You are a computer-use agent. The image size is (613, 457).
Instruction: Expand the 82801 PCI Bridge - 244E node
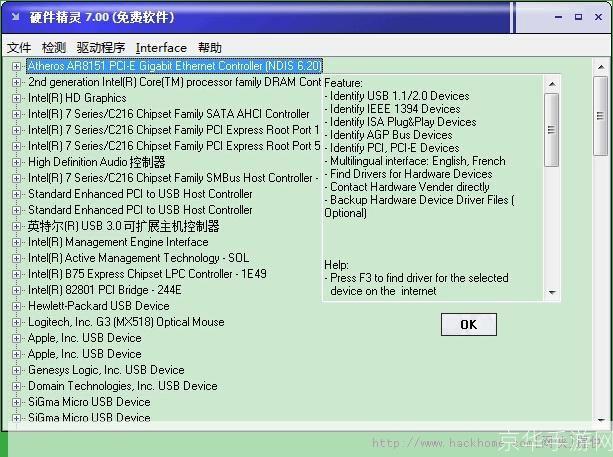(x=16, y=290)
